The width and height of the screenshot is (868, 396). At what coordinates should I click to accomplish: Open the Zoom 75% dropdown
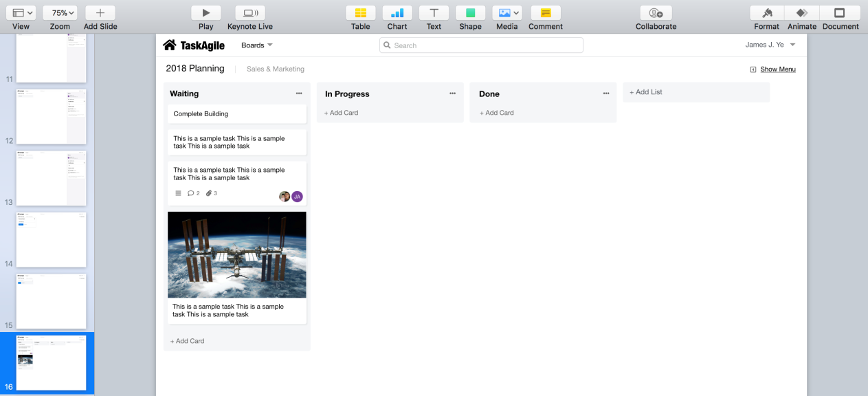pyautogui.click(x=60, y=13)
